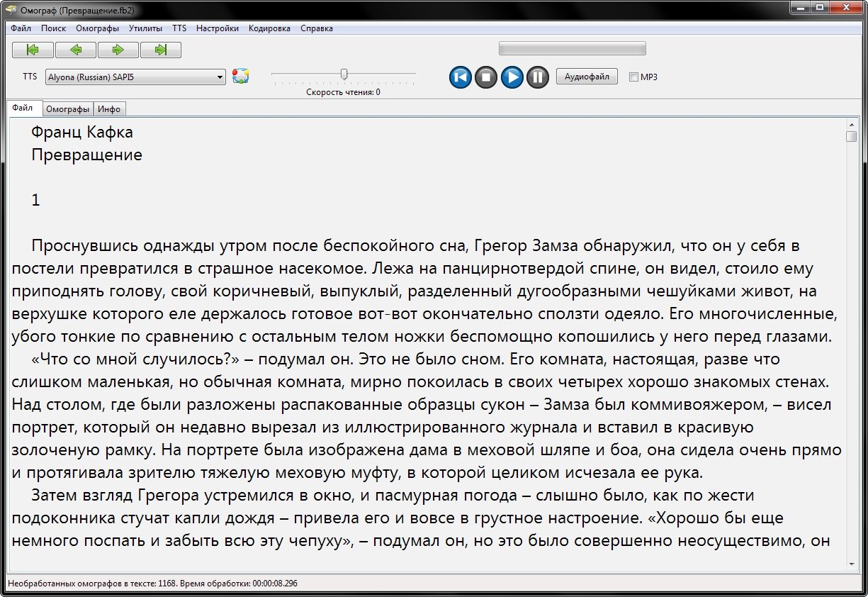Close the Омограф window

click(x=845, y=8)
